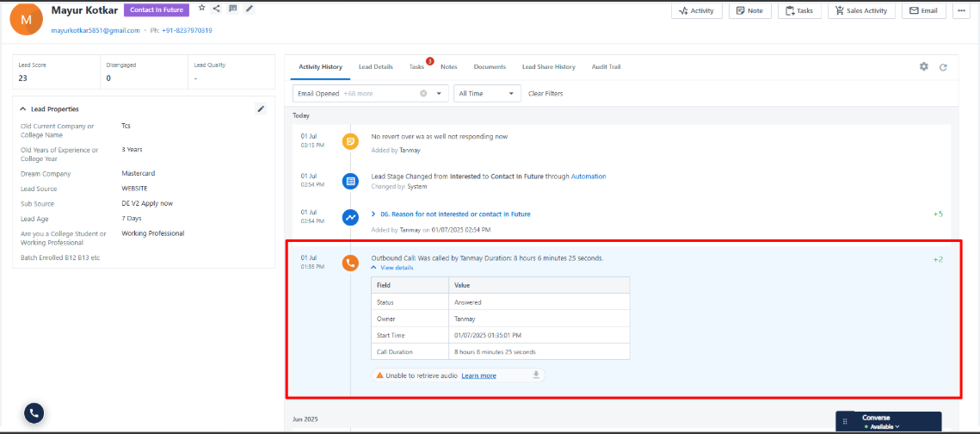Download the call audio recording

[x=536, y=375]
